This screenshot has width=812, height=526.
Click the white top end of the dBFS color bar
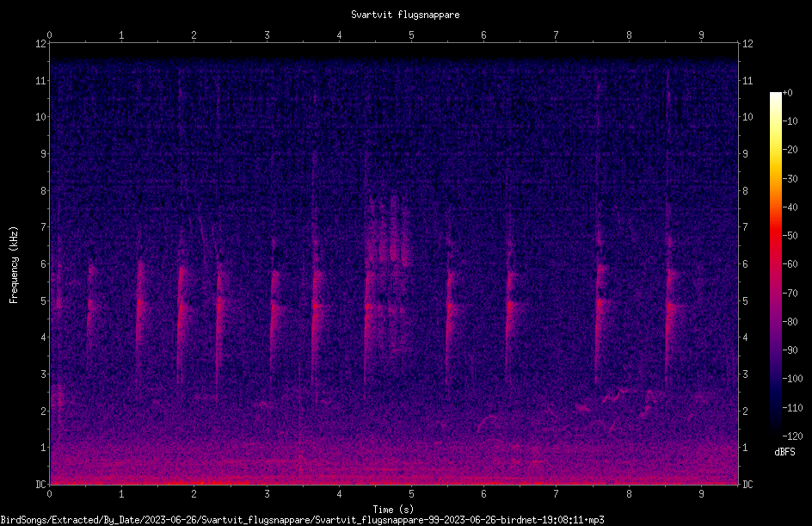(x=775, y=96)
